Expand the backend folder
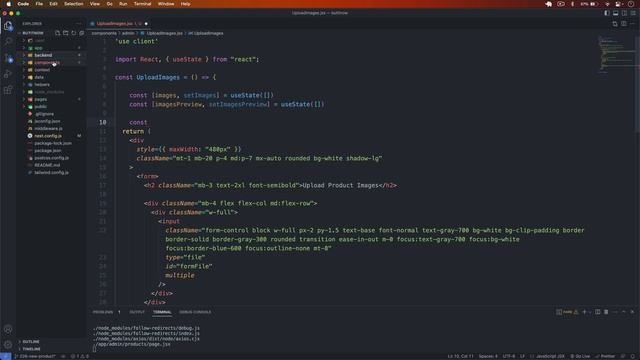Screen dimensions: 640x360 (x=43, y=55)
